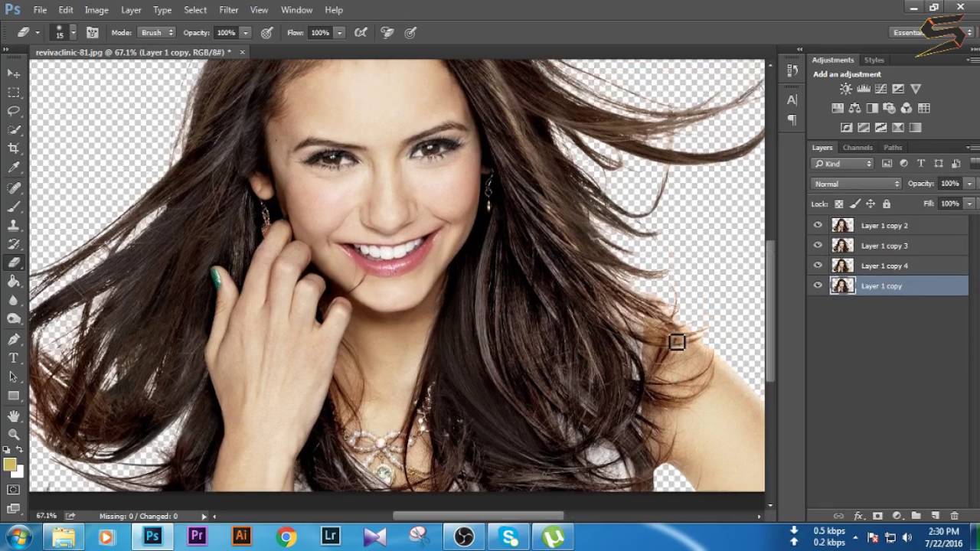Open Premiere Pro from the taskbar

click(197, 536)
